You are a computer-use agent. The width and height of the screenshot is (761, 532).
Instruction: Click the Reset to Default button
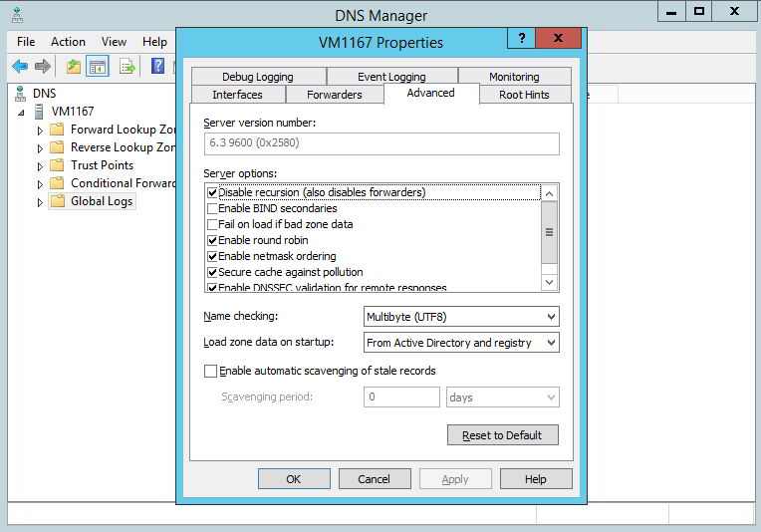[502, 435]
